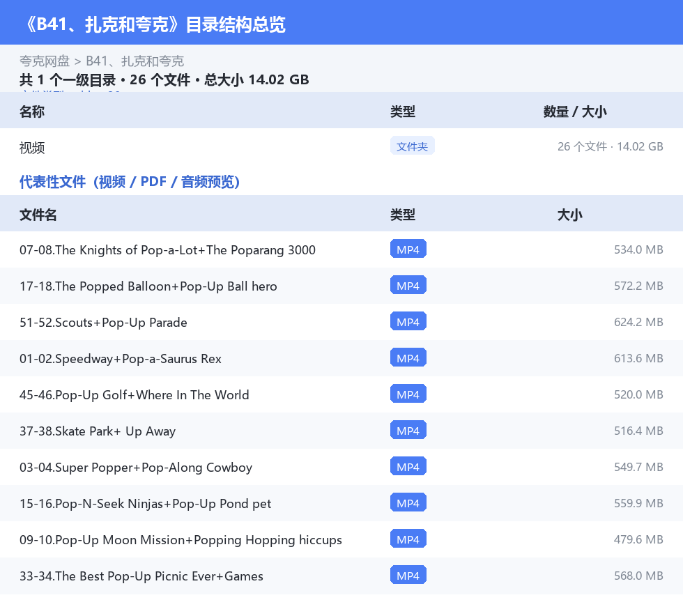
Task: Click the MP4 badge for 33-34.The Best Pop-Up Picnic
Action: (408, 574)
